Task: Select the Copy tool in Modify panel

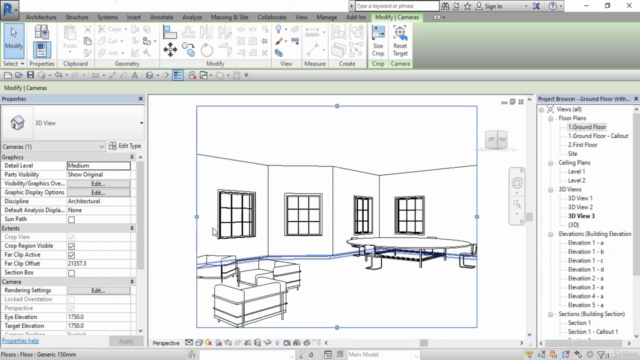Action: coord(189,50)
